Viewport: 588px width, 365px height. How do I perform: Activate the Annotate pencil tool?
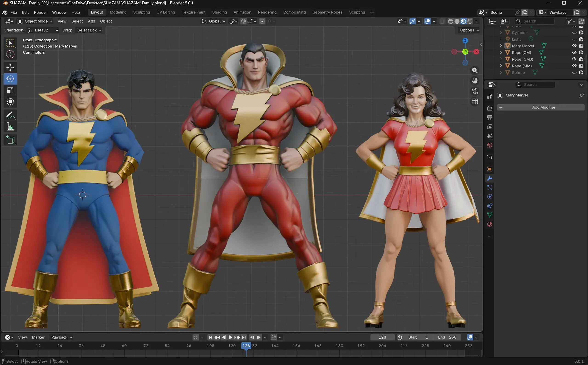10,115
